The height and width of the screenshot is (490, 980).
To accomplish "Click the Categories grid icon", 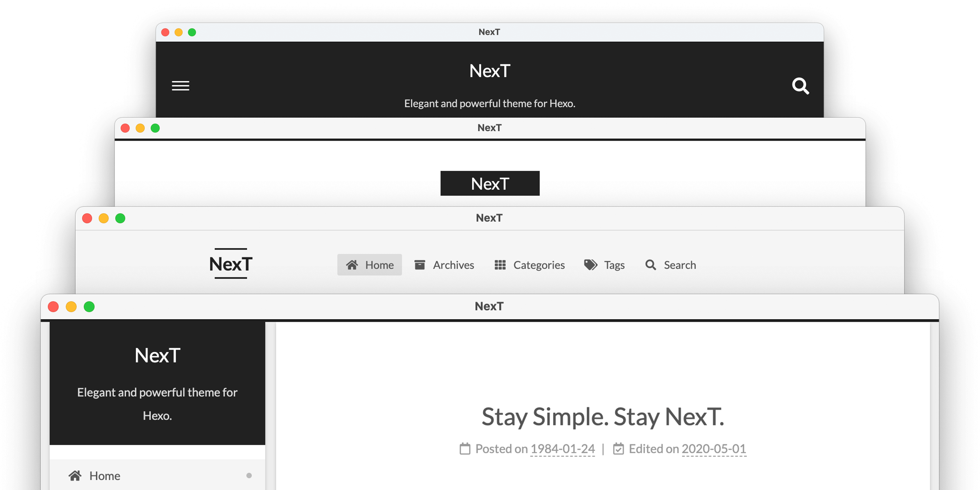I will 500,264.
